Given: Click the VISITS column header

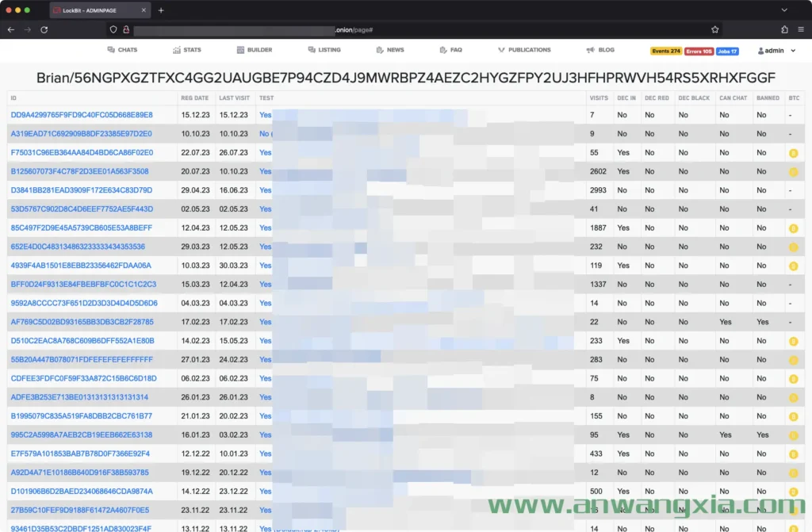Looking at the screenshot, I should [599, 98].
